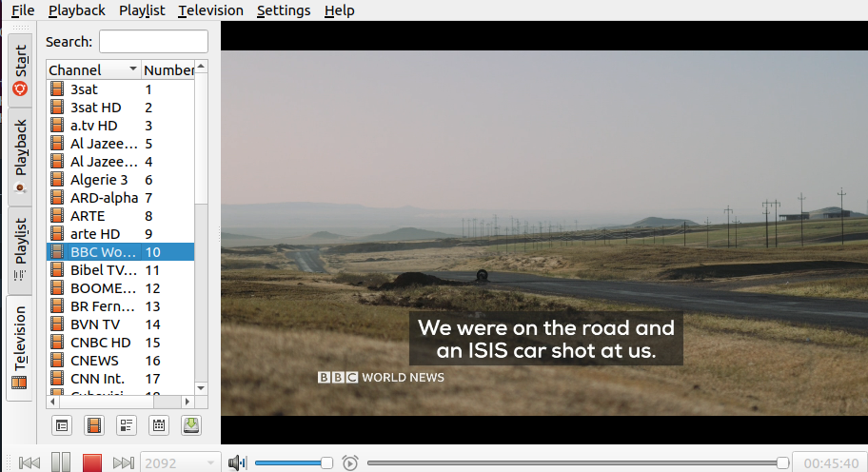868x472 pixels.
Task: Click the jump-to-position clock icon
Action: (350, 462)
